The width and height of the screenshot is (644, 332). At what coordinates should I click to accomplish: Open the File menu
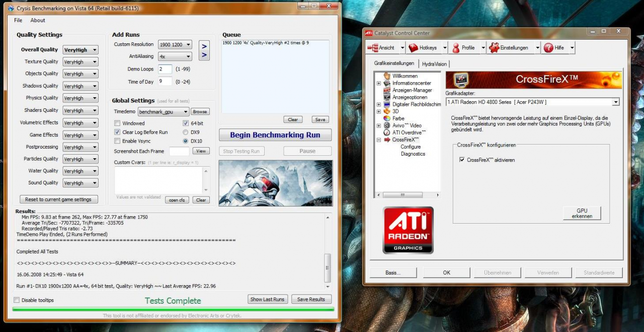18,21
